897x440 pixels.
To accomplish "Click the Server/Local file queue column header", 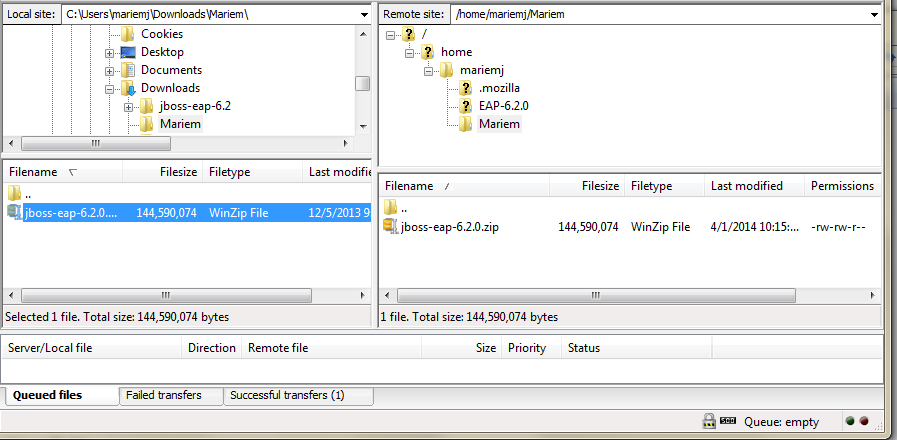I will pyautogui.click(x=92, y=348).
